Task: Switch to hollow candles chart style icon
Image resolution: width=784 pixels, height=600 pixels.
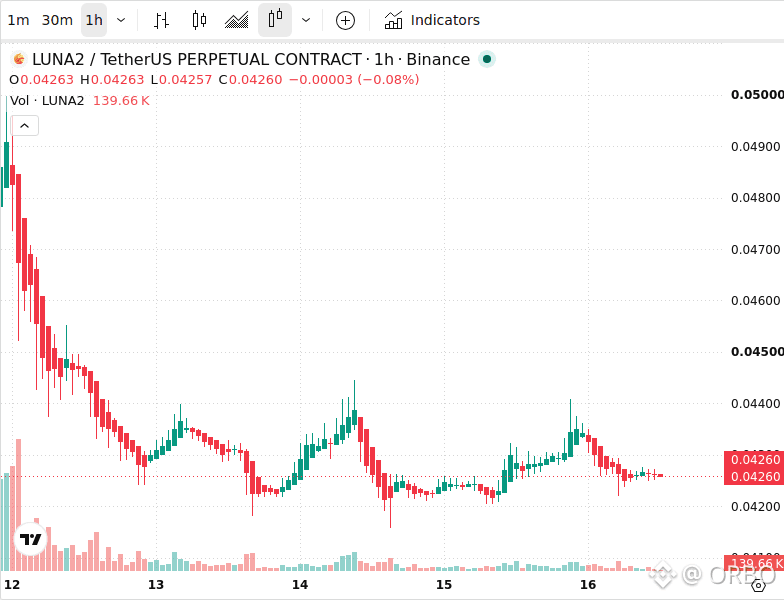Action: [200, 20]
